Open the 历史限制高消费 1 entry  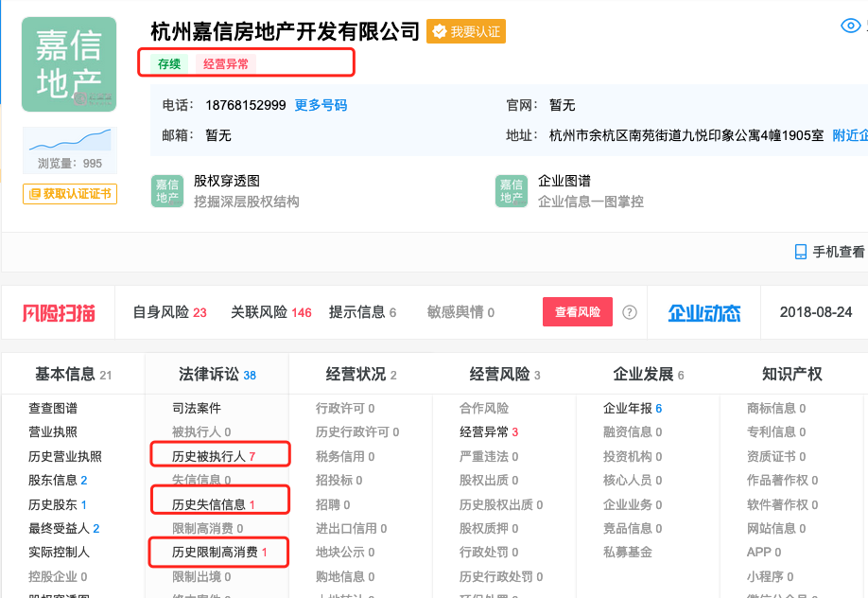pyautogui.click(x=219, y=553)
